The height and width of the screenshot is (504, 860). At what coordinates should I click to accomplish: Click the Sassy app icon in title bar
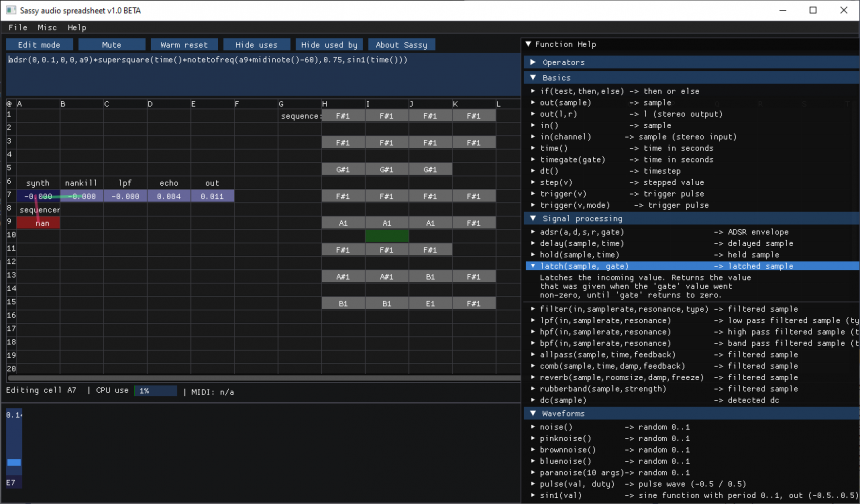click(10, 9)
